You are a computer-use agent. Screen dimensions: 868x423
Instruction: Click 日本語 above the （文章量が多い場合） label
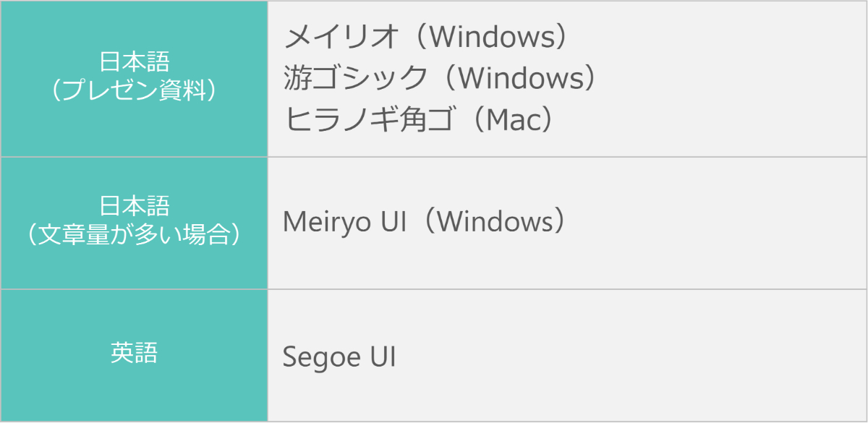tap(135, 207)
